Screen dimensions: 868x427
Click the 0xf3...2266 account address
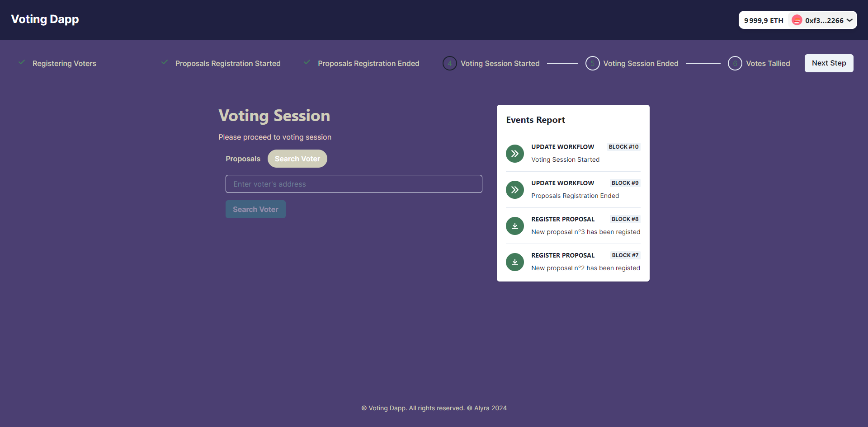(x=824, y=20)
